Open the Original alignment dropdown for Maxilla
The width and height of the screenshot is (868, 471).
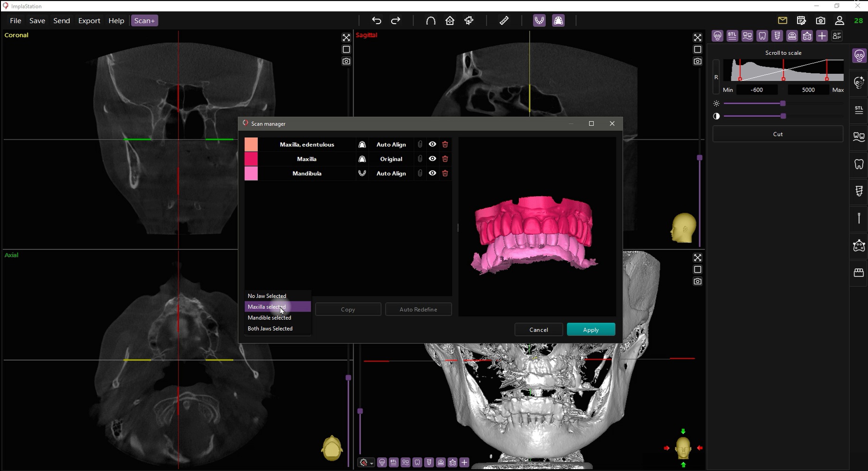click(391, 159)
